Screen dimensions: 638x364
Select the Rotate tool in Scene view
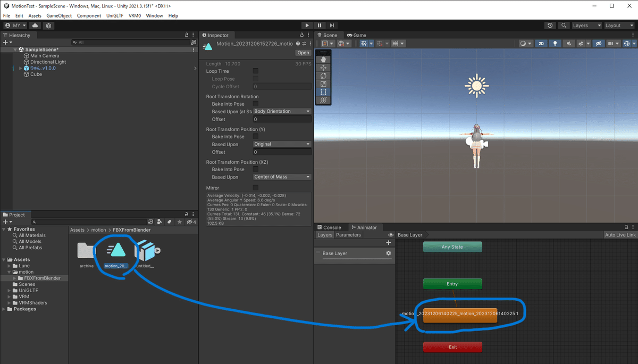click(x=323, y=76)
